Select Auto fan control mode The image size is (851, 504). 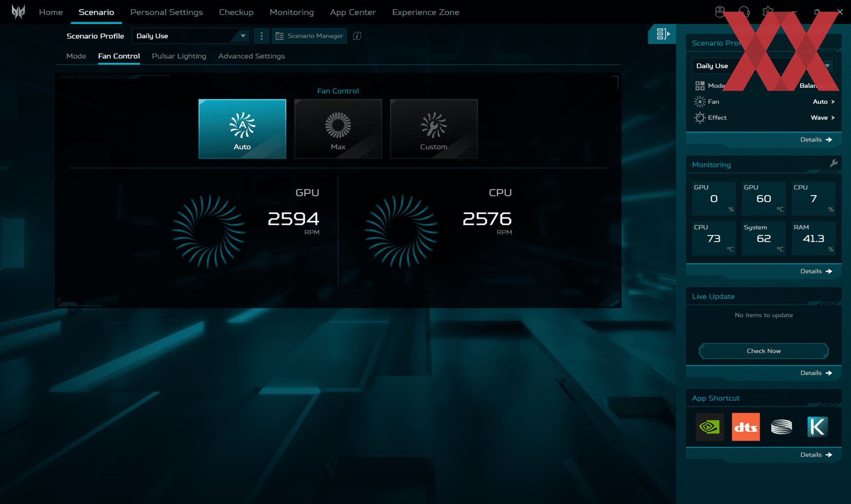click(x=242, y=129)
